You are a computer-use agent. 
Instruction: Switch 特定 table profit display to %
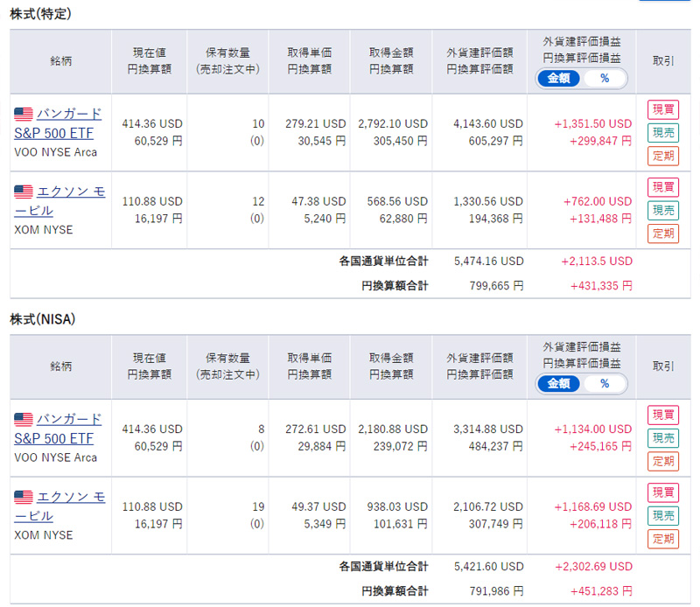click(x=605, y=79)
